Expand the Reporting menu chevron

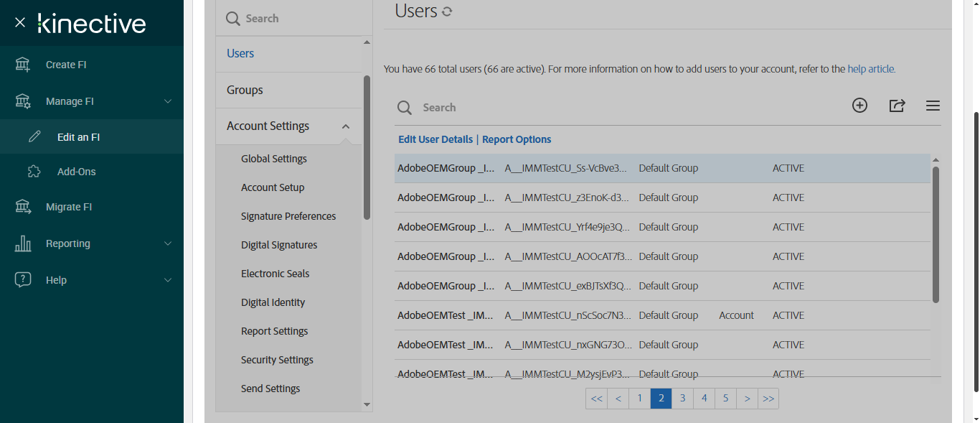pos(168,243)
